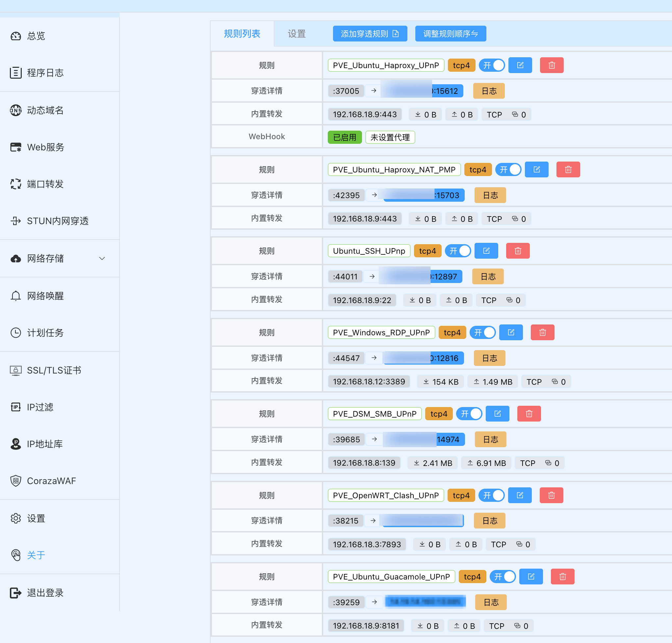This screenshot has width=672, height=643.
Task: Select the 规则列表 tab
Action: (242, 34)
